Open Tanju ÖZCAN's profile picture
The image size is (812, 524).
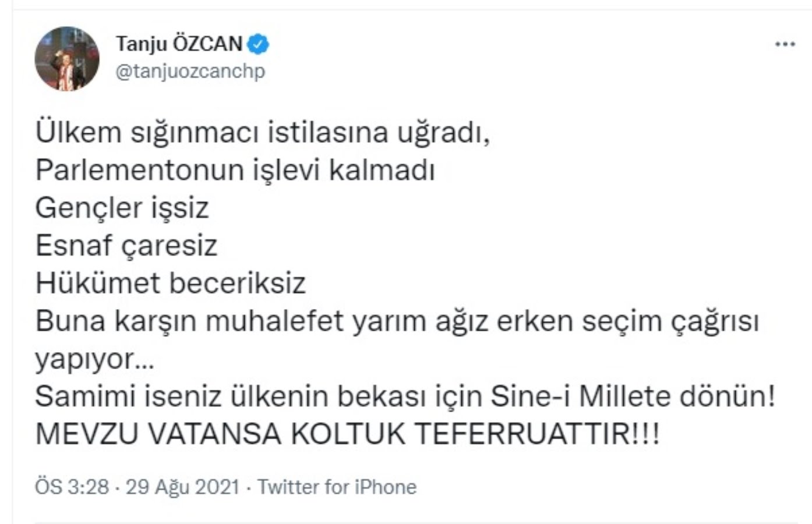67,58
